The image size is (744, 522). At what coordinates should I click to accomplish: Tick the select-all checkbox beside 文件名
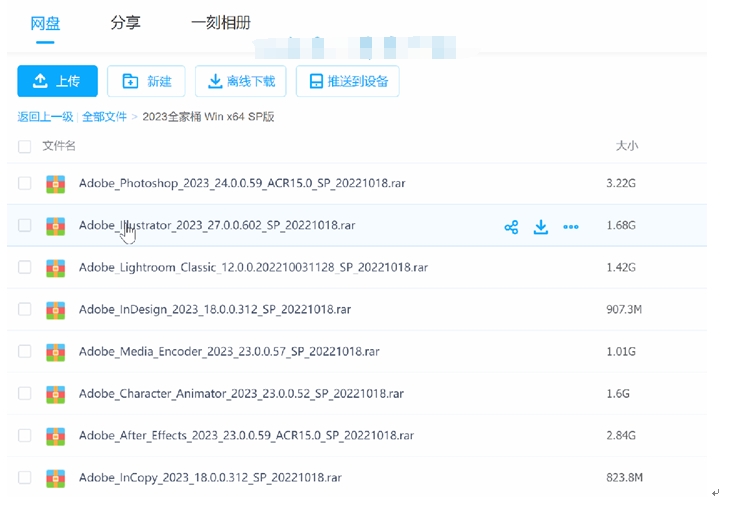click(25, 146)
